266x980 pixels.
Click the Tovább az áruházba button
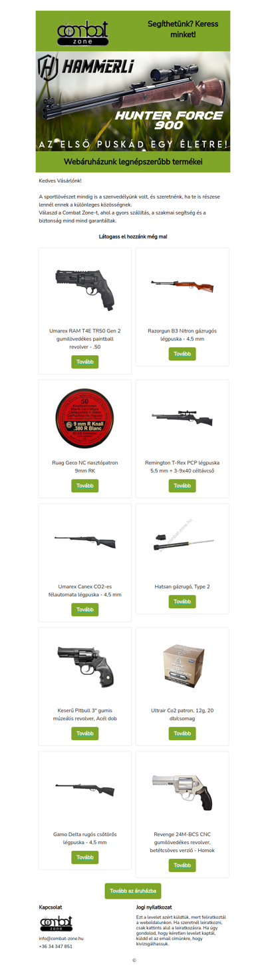coord(133,891)
